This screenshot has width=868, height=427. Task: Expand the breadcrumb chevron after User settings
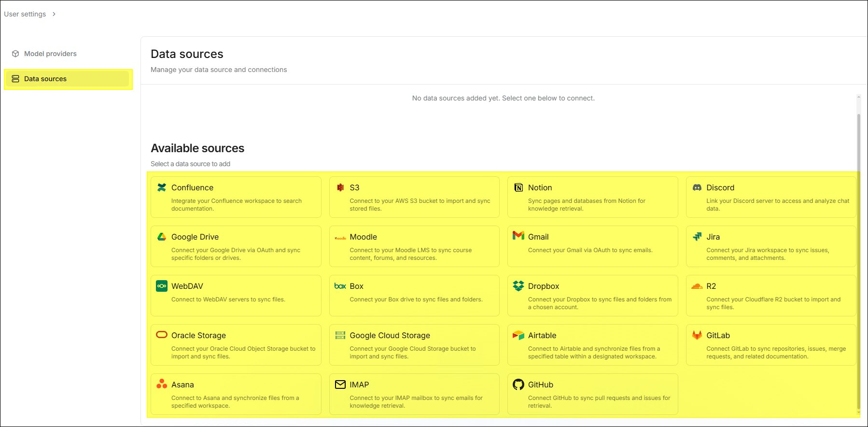[x=54, y=14]
